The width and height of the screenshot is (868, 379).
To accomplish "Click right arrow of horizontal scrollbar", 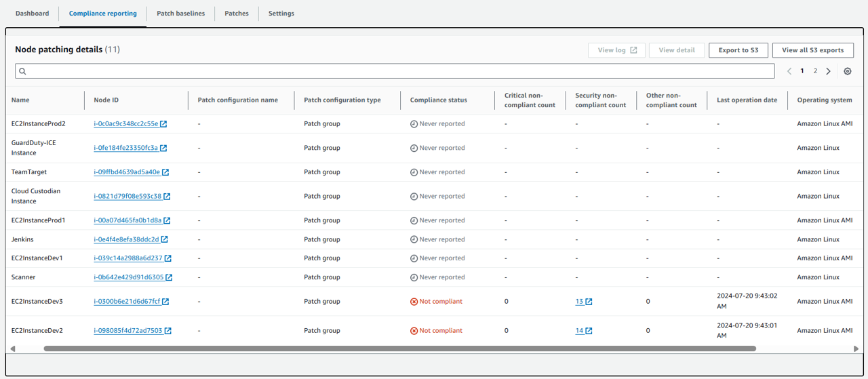I will pyautogui.click(x=856, y=348).
